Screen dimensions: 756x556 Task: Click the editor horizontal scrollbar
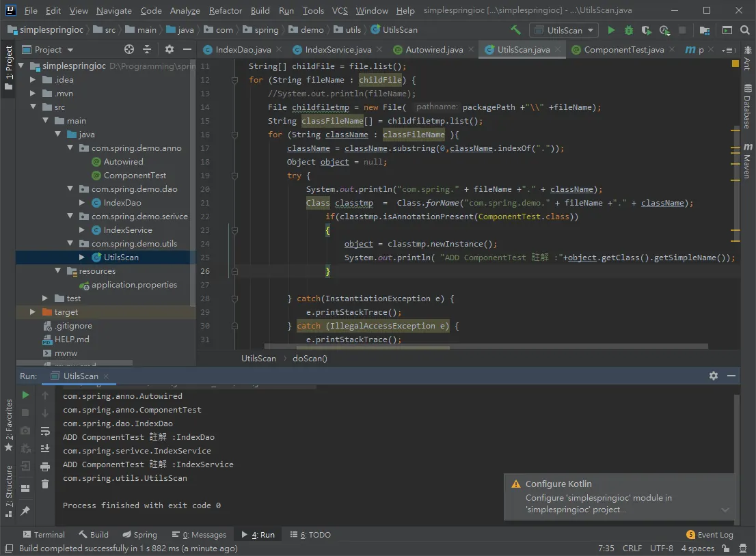(x=357, y=347)
